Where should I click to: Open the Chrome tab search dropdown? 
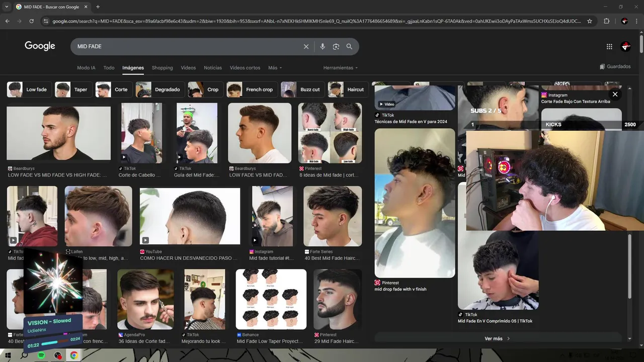(x=6, y=7)
